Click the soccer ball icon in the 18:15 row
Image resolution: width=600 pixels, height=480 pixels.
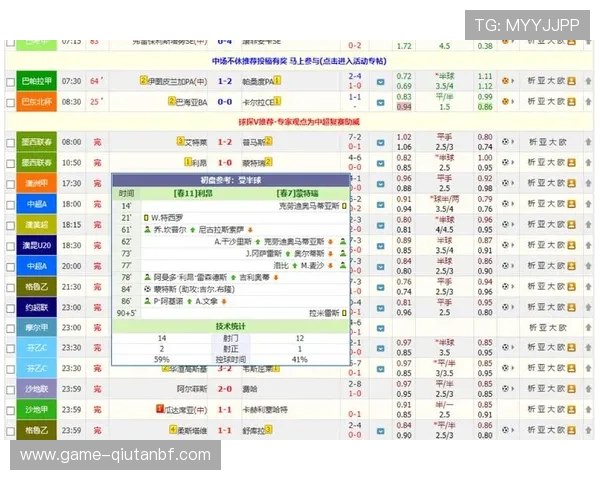coord(505,225)
